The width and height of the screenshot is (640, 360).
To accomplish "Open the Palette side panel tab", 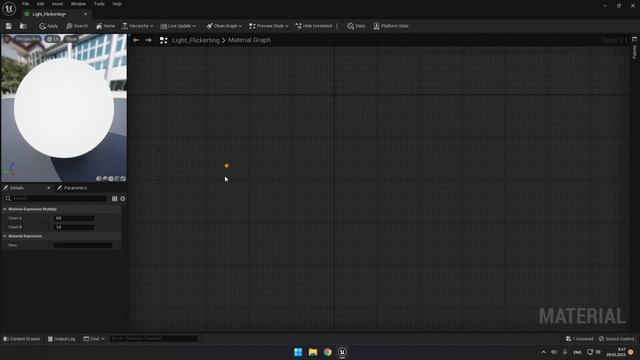I will pos(634,49).
